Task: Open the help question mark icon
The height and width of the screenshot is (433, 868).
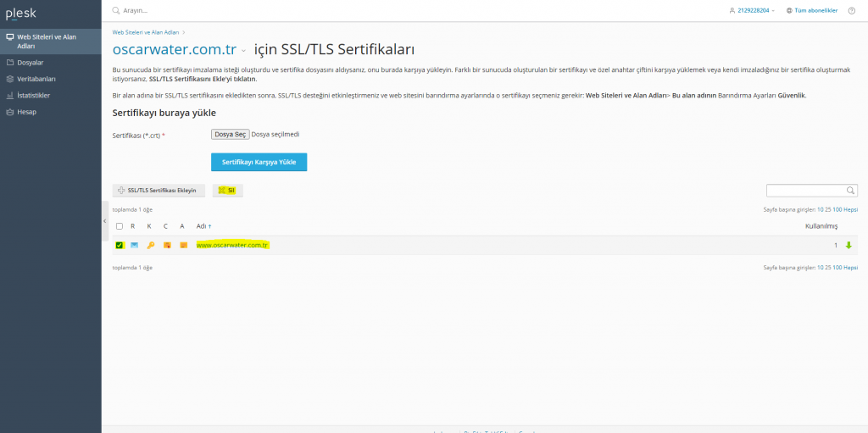Action: [851, 10]
